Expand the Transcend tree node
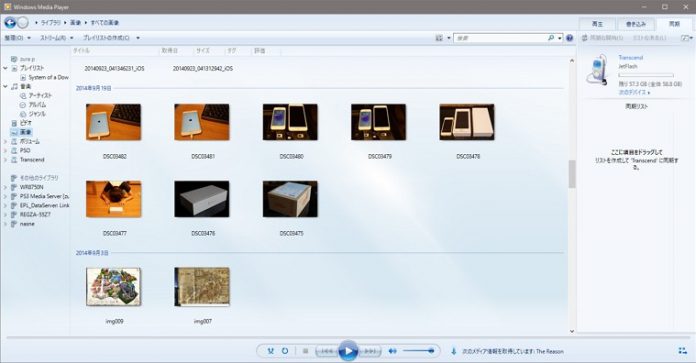 [5, 159]
